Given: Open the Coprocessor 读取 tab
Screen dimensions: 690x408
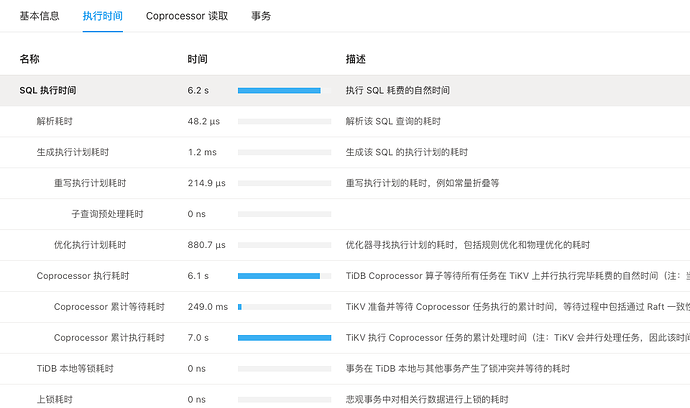Looking at the screenshot, I should point(187,16).
